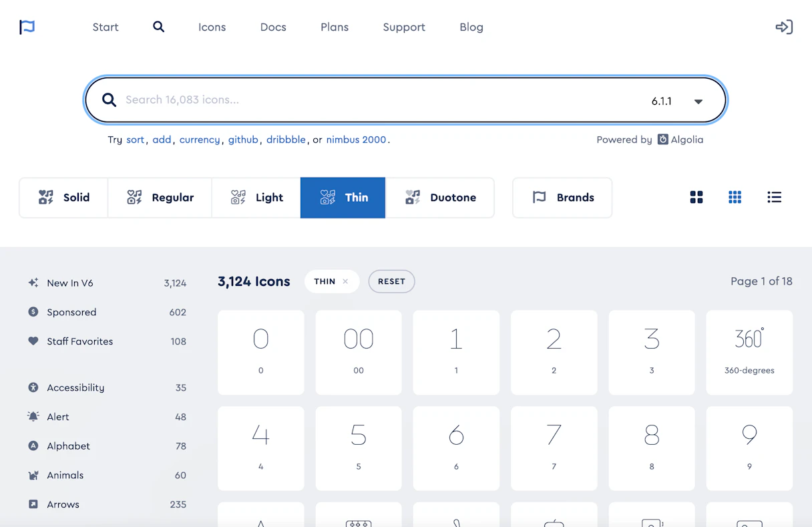
Task: Click the magnifier icon inside the search box
Action: coord(109,100)
